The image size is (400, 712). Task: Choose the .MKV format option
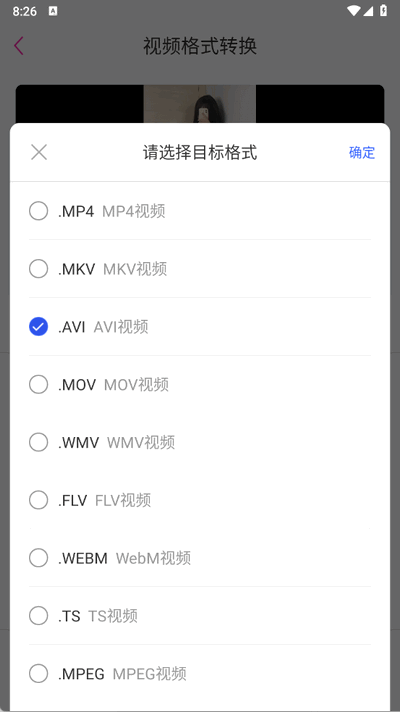point(39,269)
